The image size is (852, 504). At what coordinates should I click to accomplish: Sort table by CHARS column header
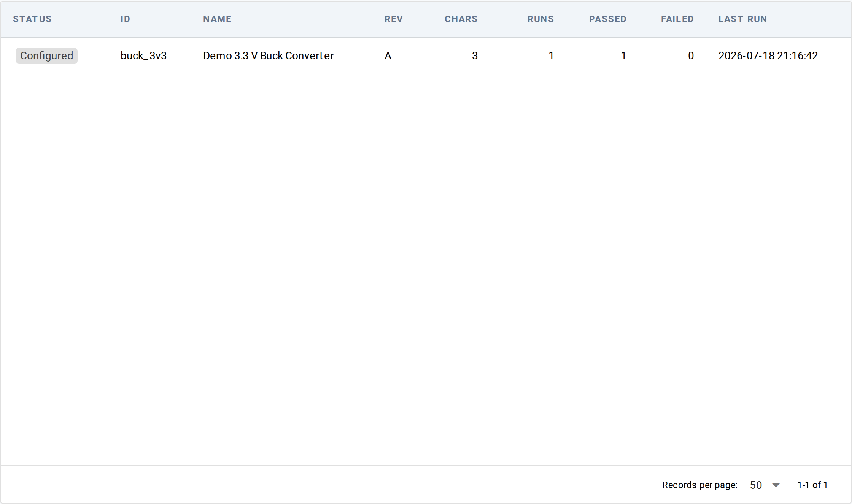tap(461, 19)
